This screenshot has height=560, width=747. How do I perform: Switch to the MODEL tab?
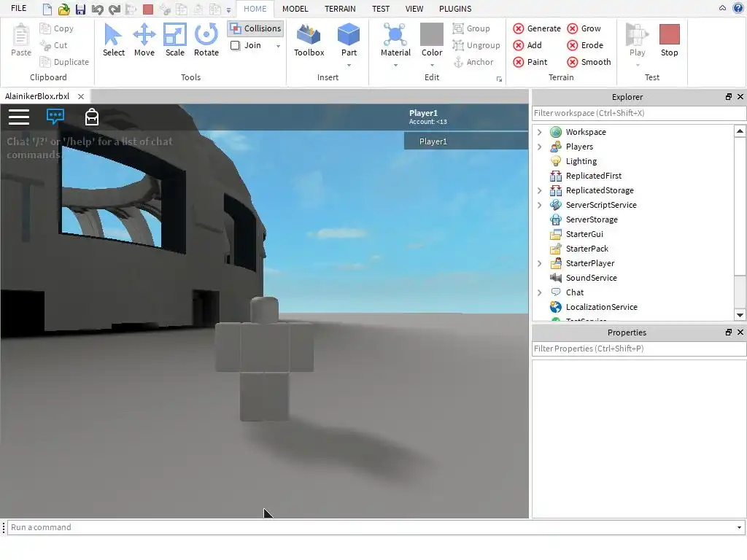[x=295, y=9]
